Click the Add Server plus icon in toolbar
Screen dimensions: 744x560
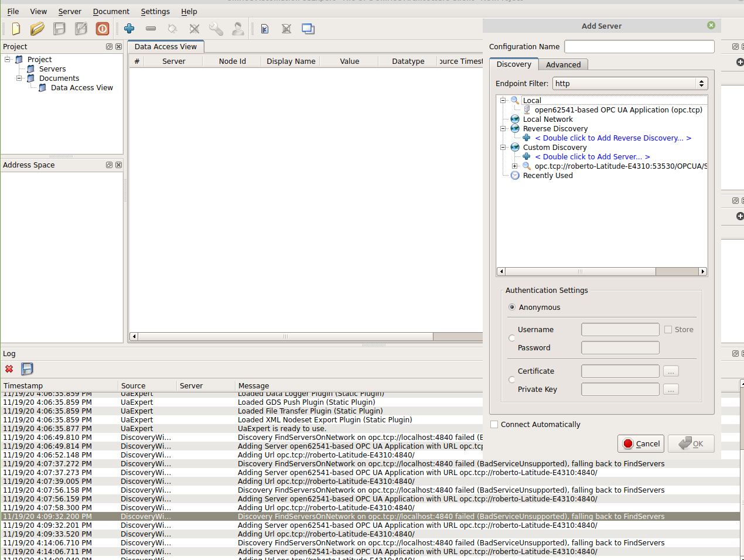(129, 28)
